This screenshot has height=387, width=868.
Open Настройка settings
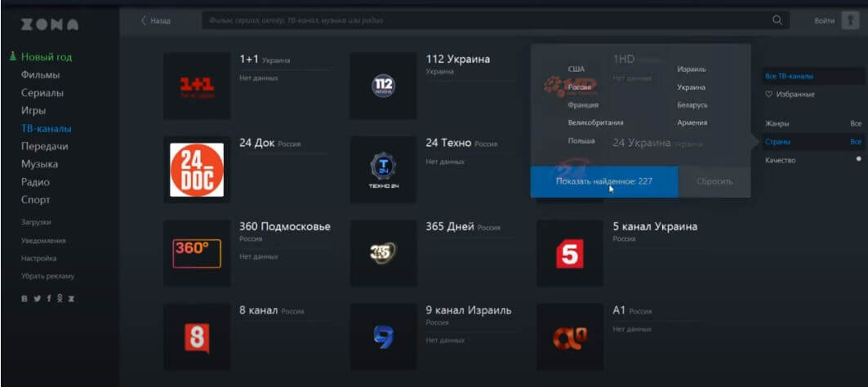click(x=38, y=259)
